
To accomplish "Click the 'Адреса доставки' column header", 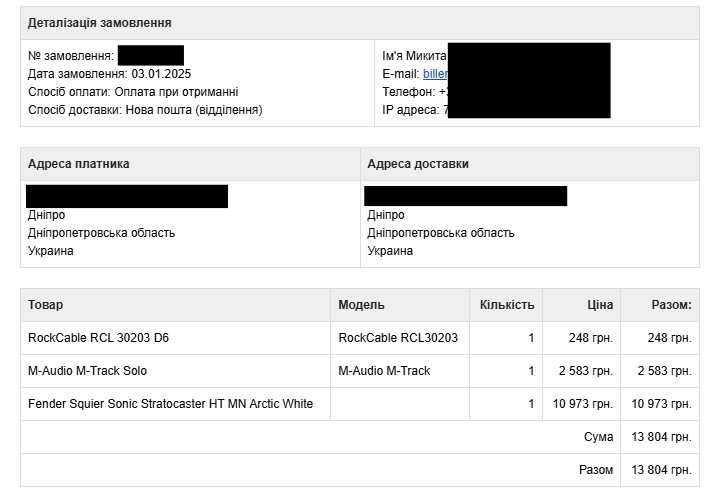I will point(418,164).
